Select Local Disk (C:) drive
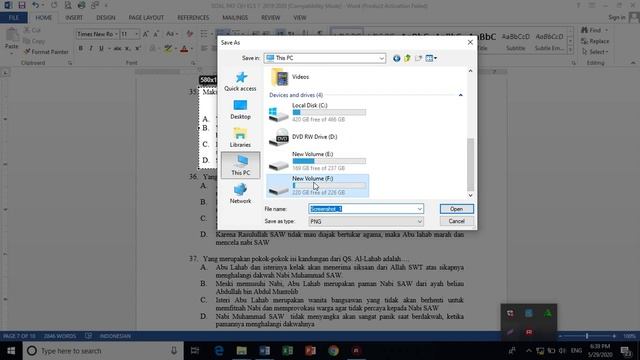640x360 pixels. (318, 112)
